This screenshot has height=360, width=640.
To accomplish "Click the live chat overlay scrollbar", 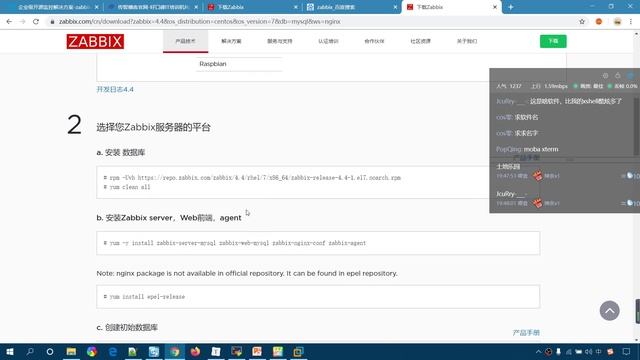I will coord(637,127).
